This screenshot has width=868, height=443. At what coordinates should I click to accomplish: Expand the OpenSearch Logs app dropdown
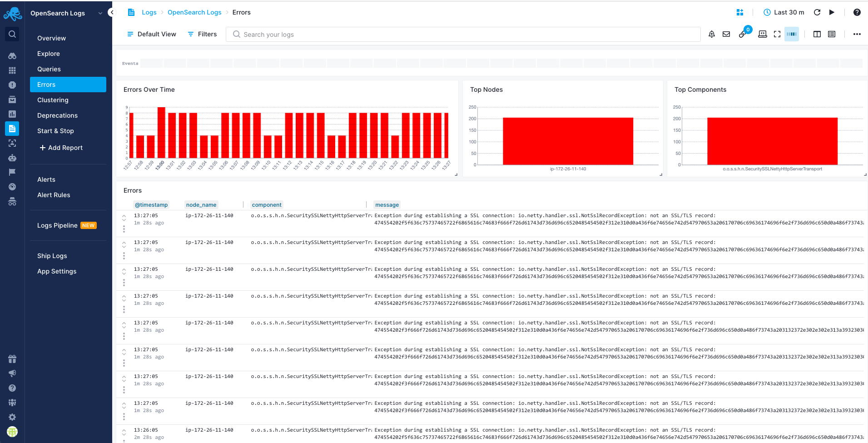click(x=100, y=13)
